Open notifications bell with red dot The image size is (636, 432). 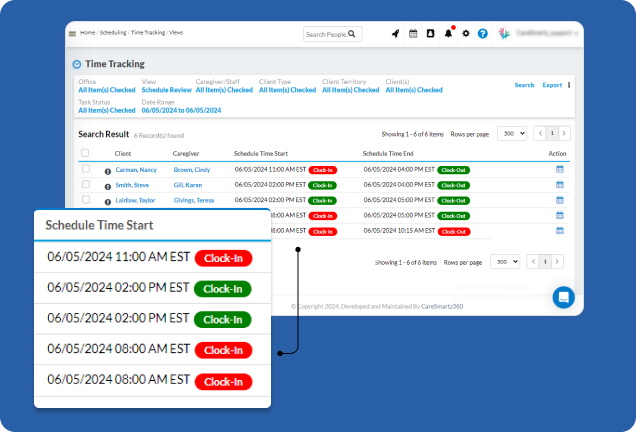(x=448, y=34)
